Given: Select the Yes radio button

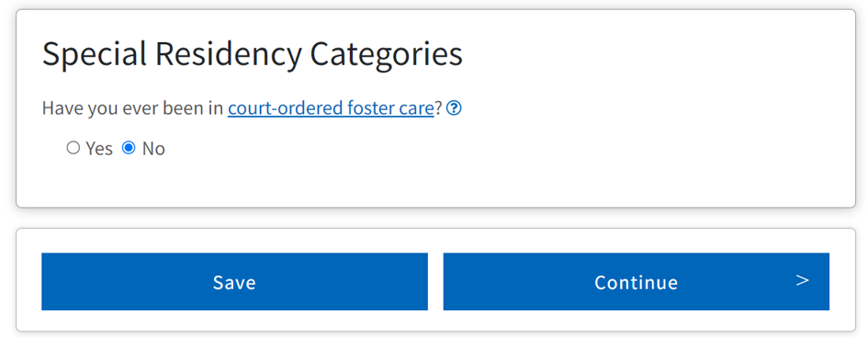Looking at the screenshot, I should pos(73,149).
